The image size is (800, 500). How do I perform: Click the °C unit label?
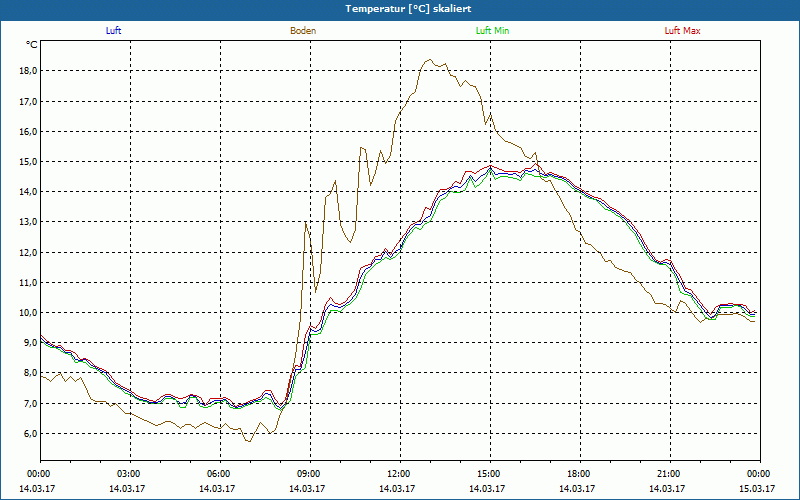32,45
